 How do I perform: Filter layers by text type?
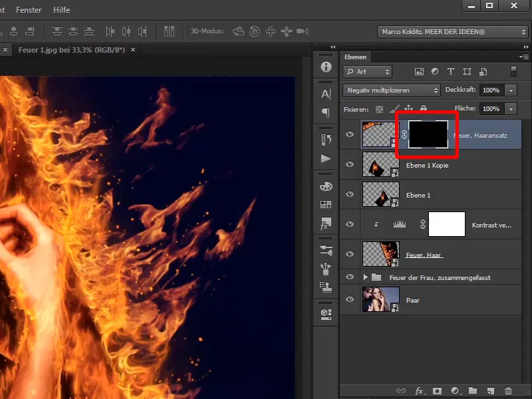click(x=451, y=72)
